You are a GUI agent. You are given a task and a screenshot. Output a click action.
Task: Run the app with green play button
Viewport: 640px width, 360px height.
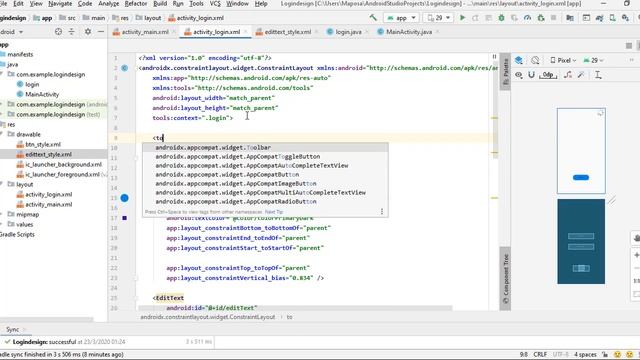click(x=462, y=18)
